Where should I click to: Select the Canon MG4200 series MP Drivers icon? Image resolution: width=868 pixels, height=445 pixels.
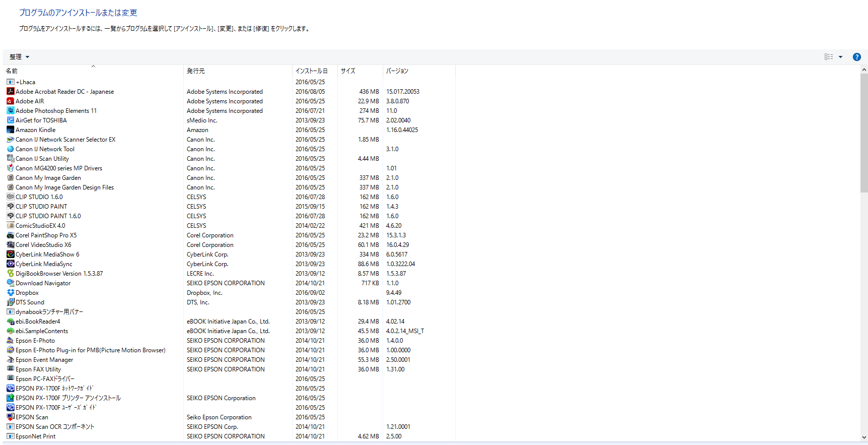10,168
